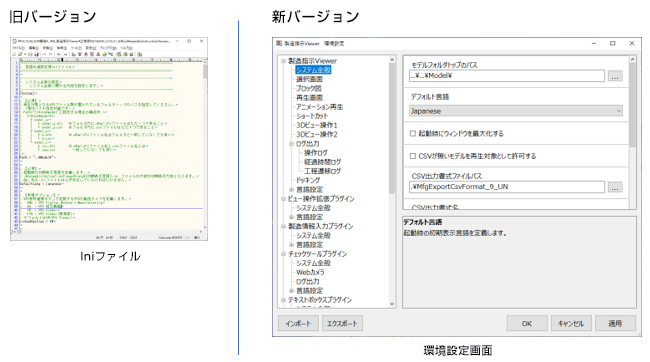Expand 言語設定 under ビュー操作拡張プラグイン

(x=291, y=217)
